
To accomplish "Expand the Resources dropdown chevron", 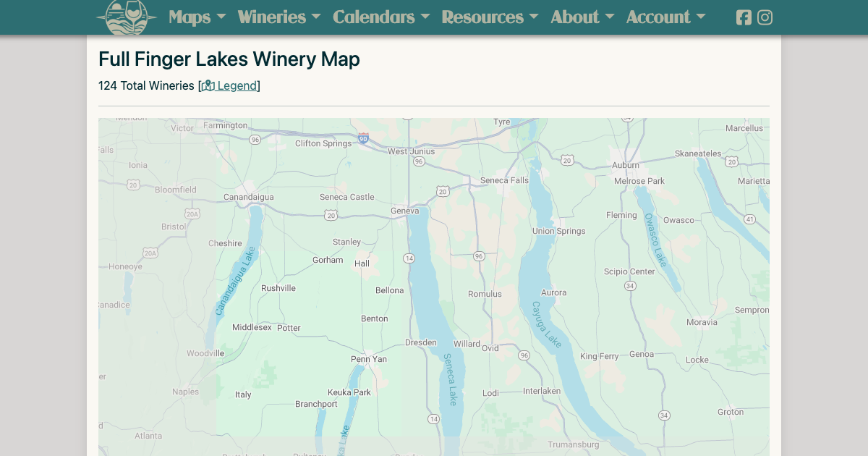I will [534, 17].
